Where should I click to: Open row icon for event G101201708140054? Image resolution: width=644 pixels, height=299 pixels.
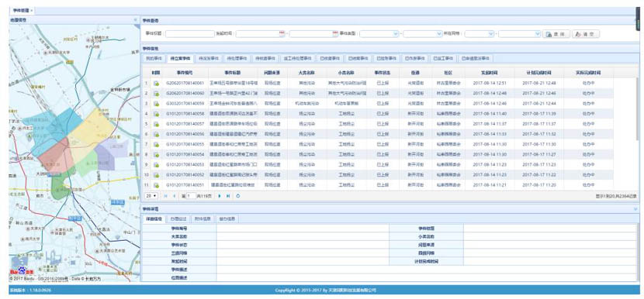pos(156,155)
